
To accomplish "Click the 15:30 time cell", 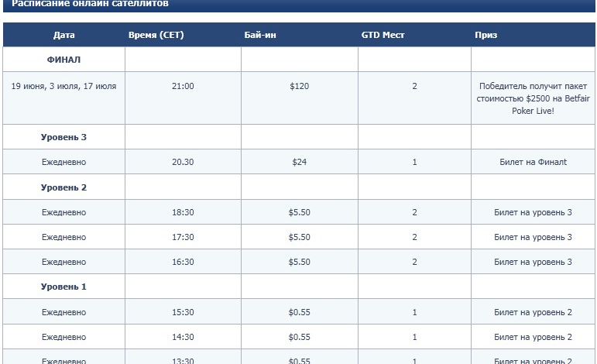I will (x=183, y=312).
